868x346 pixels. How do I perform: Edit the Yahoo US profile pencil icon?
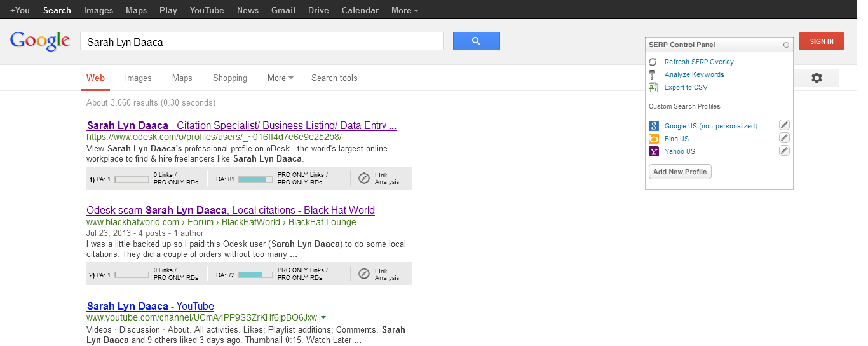tap(784, 151)
